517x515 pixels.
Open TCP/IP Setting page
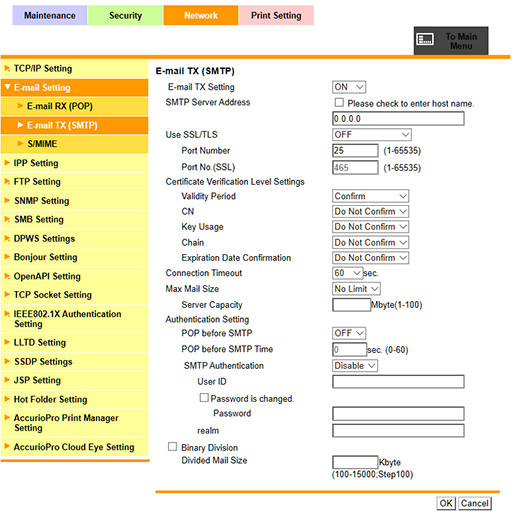coord(74,69)
